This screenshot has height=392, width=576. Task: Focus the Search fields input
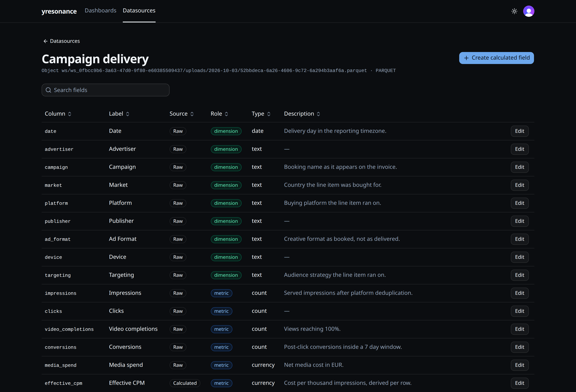click(x=106, y=90)
